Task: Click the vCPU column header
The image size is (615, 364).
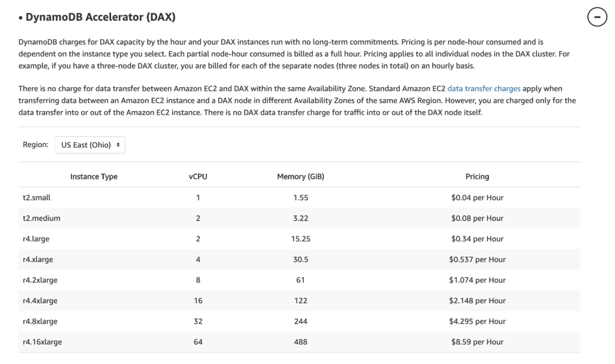Action: click(198, 177)
